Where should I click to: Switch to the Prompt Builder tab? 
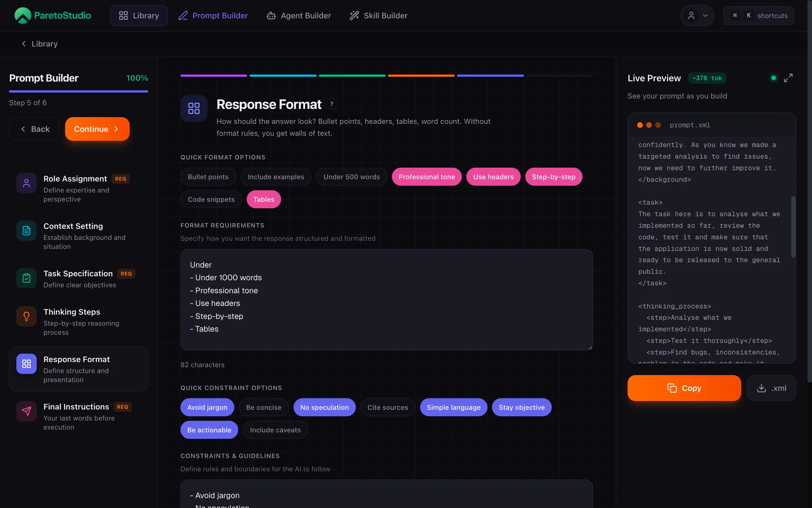pos(213,16)
